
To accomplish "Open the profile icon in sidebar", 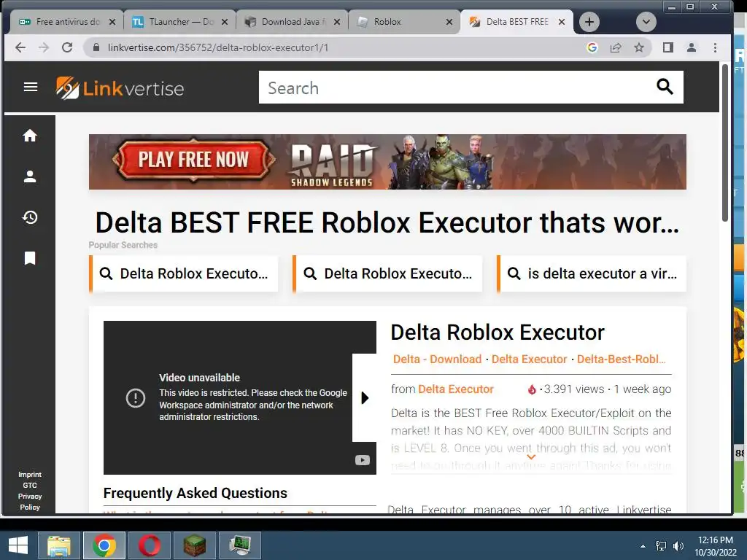I will [x=30, y=176].
